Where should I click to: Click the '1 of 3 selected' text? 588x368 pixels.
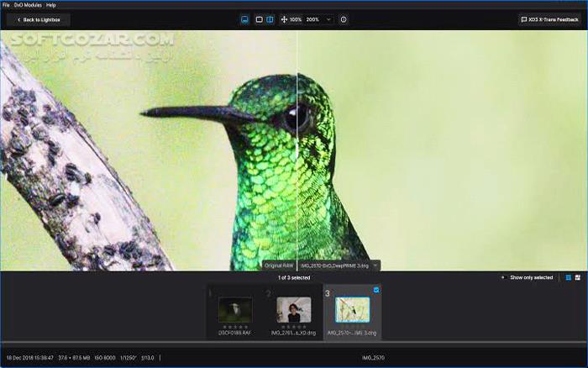point(294,278)
